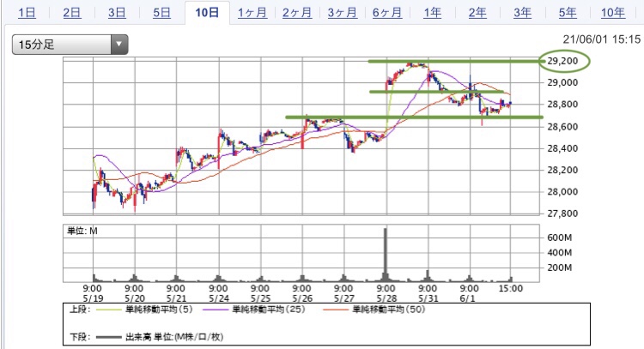Select the active 10日 tab
Image resolution: width=644 pixels, height=349 pixels.
pyautogui.click(x=207, y=13)
